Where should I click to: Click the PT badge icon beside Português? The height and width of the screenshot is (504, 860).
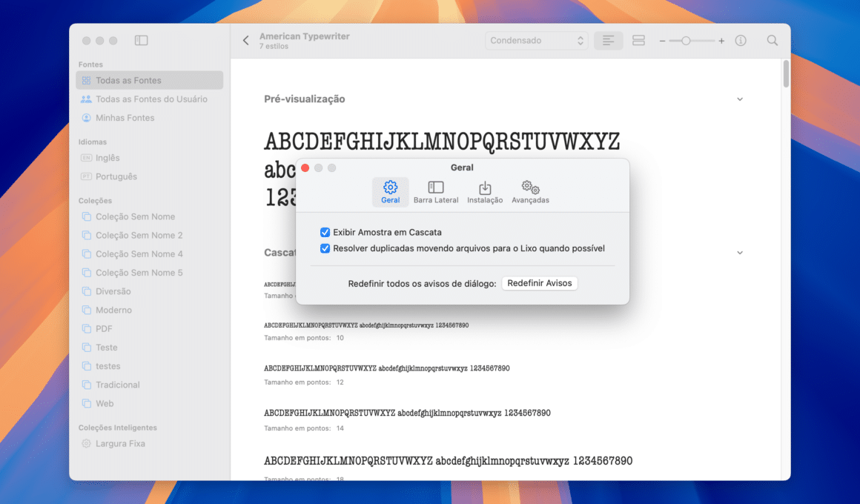coord(86,176)
